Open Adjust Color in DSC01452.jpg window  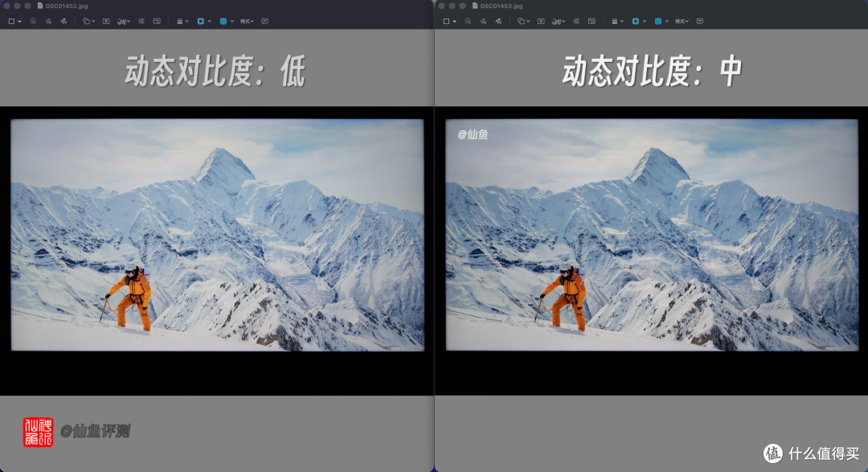tap(141, 21)
